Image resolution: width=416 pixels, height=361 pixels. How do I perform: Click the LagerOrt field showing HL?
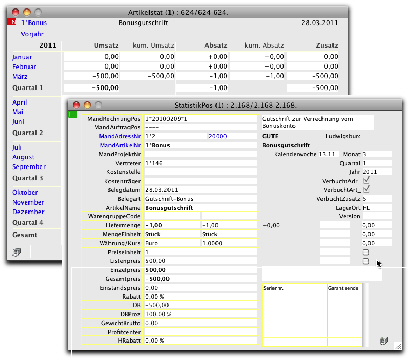[x=377, y=208]
